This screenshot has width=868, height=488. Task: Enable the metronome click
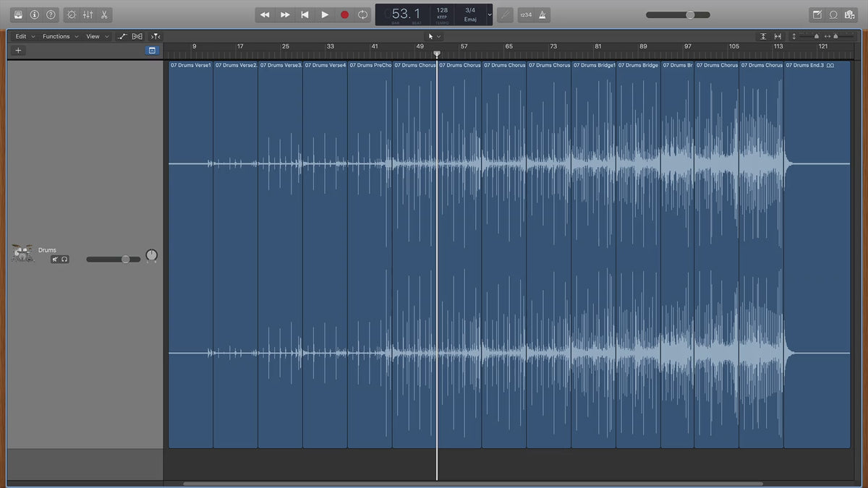click(x=542, y=14)
